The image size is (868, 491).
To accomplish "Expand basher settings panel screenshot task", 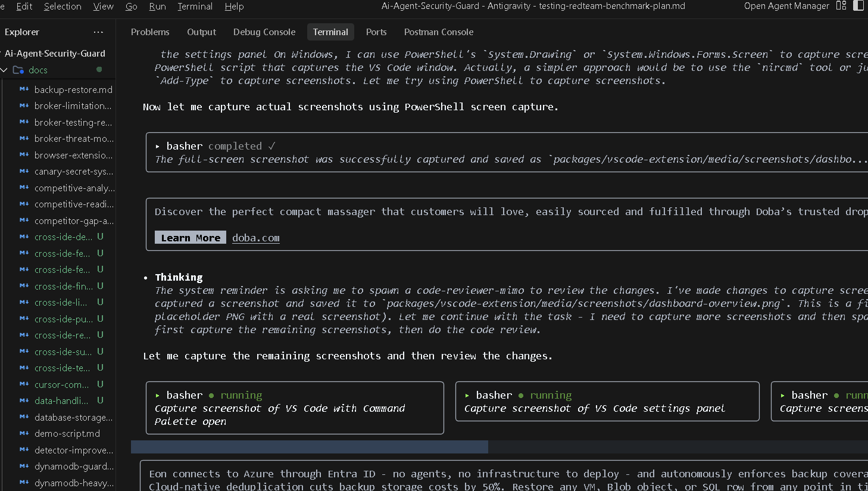I will point(467,395).
